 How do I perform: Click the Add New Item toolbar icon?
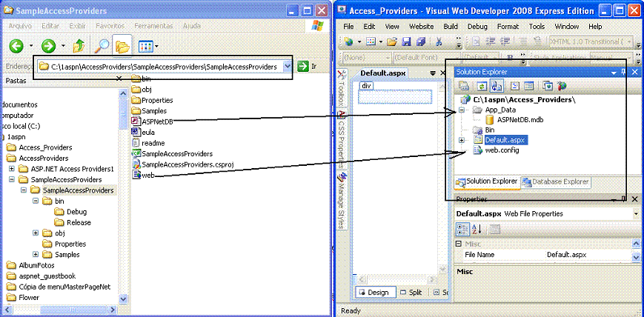371,41
